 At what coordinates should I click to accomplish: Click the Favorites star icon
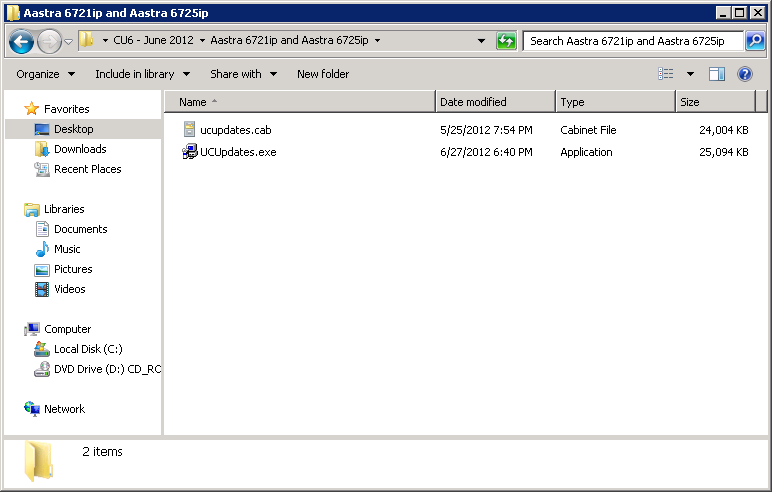click(32, 108)
